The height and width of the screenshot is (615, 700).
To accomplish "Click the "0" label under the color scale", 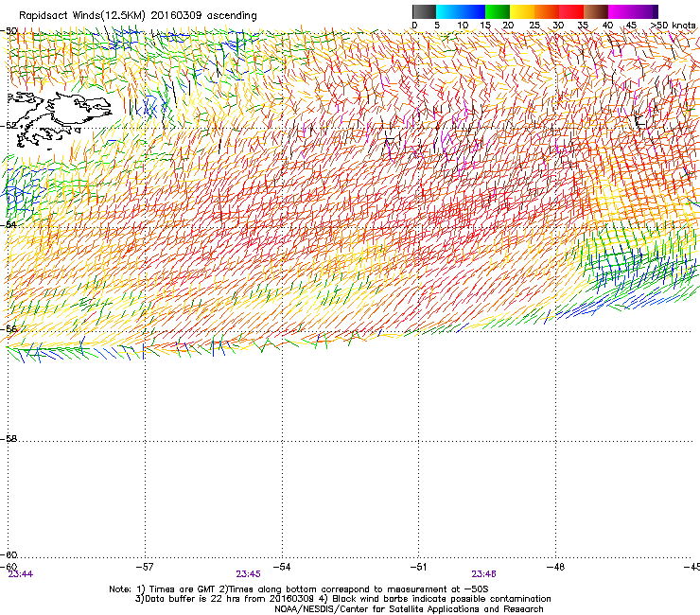I will 414,26.
